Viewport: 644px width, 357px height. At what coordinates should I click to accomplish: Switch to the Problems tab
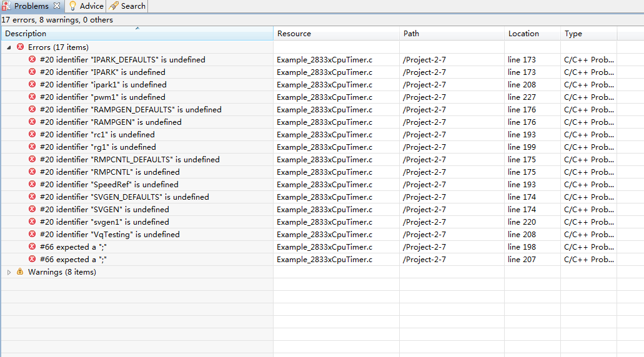[31, 6]
